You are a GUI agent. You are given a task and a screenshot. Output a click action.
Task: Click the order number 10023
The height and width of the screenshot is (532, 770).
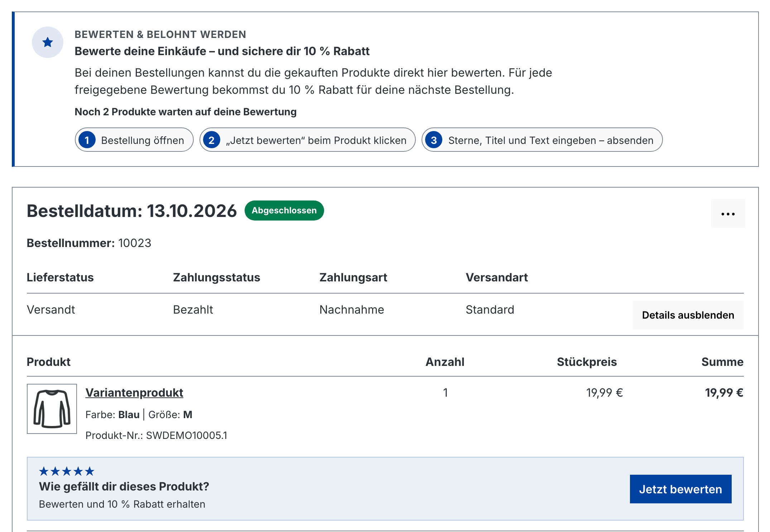click(135, 243)
